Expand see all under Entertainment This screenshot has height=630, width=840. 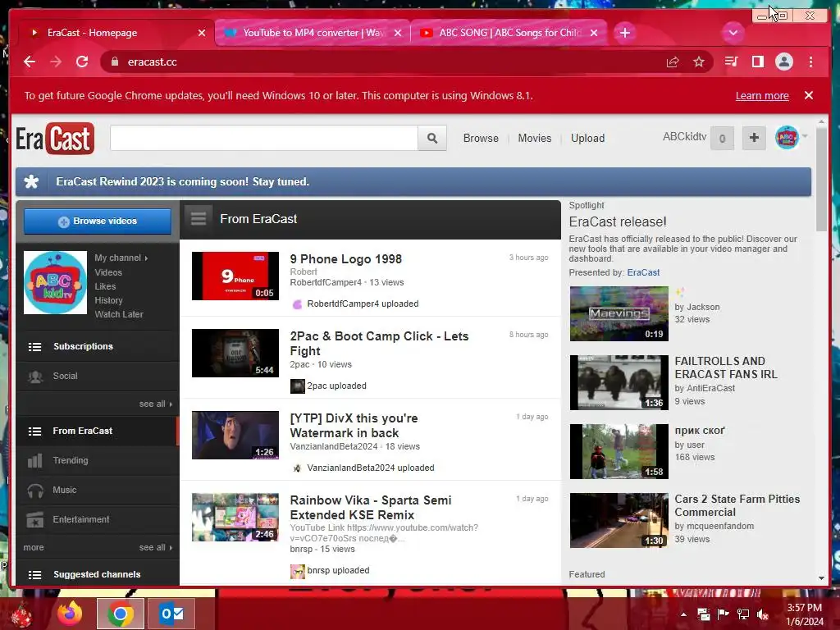click(x=156, y=547)
